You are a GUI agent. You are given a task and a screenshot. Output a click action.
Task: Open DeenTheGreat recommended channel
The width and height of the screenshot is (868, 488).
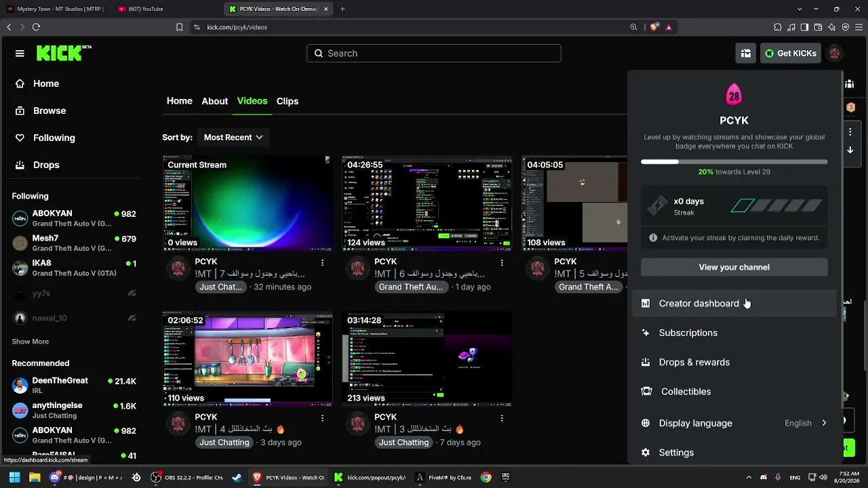pyautogui.click(x=74, y=385)
